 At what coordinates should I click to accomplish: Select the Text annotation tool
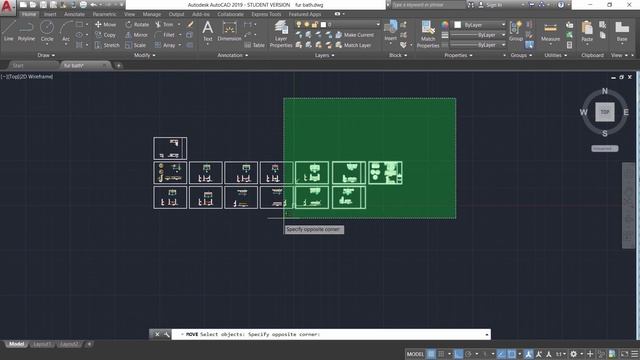208,31
